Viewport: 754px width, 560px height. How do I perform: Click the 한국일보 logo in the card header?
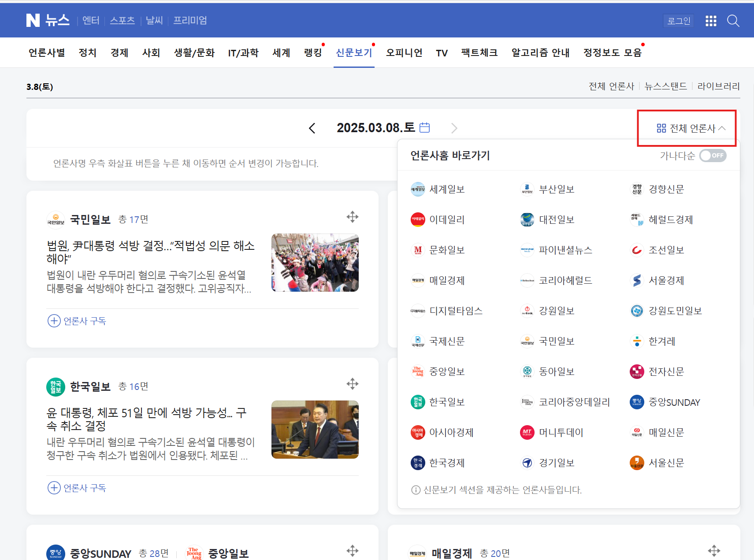click(x=56, y=387)
